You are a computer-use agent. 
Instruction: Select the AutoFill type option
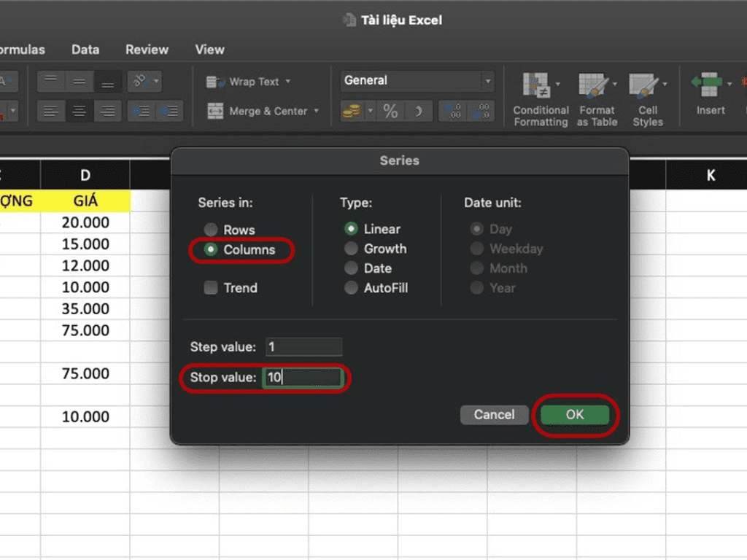click(351, 288)
